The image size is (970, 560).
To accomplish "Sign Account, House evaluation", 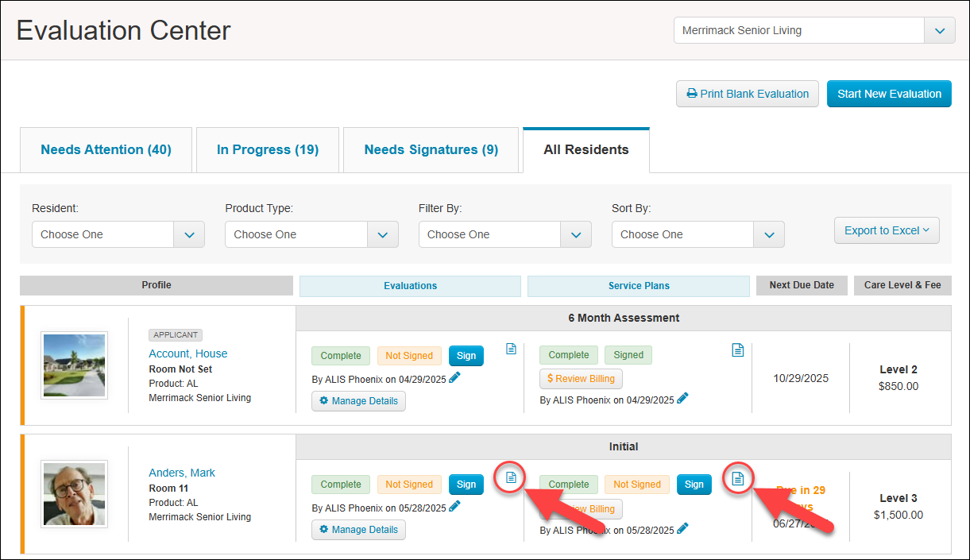I will coord(466,356).
